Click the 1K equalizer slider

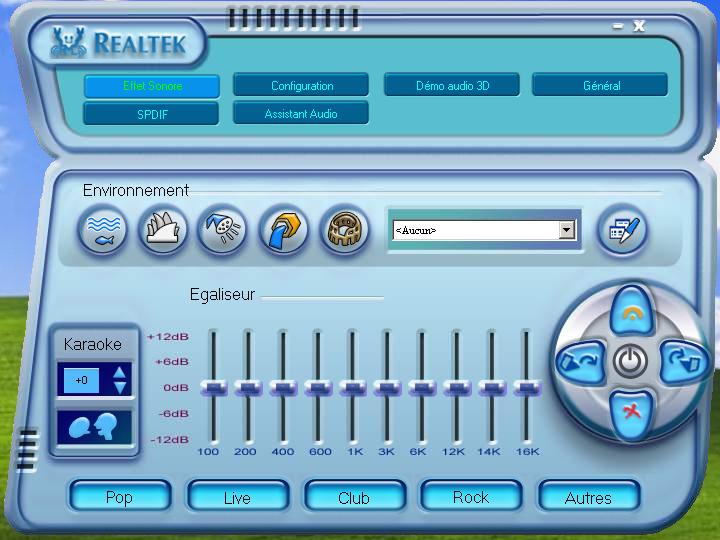coord(352,388)
